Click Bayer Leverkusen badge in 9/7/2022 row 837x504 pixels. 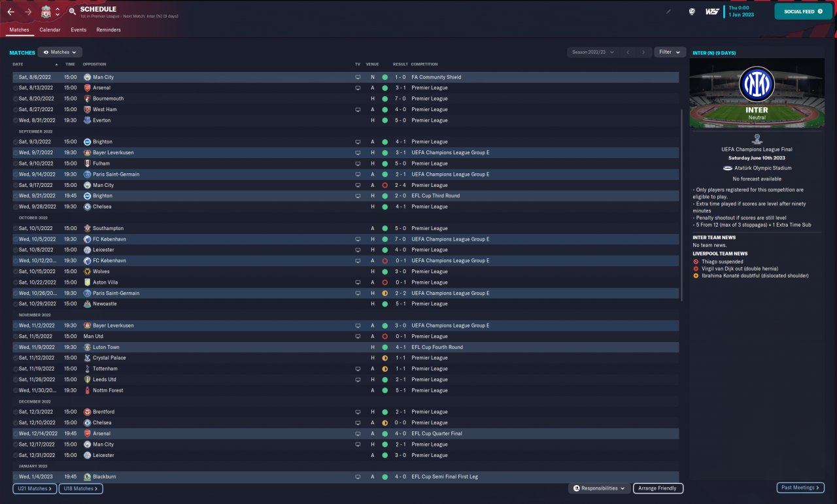point(87,152)
